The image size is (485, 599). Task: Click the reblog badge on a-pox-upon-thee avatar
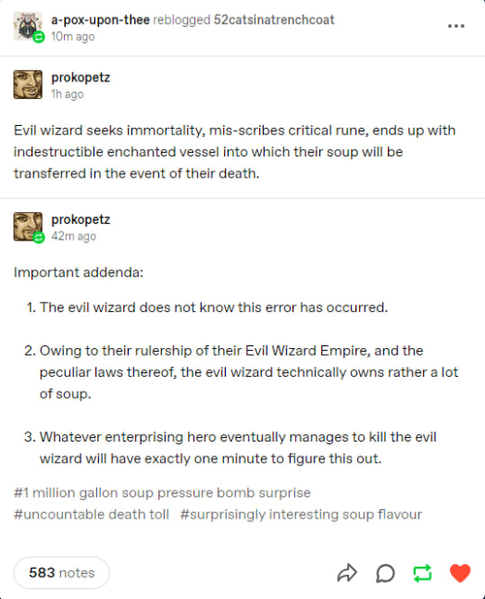coord(39,37)
